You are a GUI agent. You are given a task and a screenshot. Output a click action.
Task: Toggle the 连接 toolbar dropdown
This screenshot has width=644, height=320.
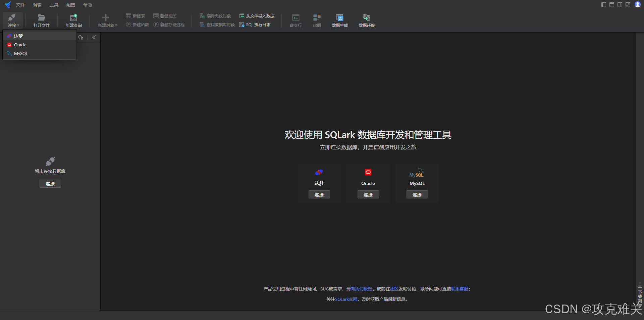(x=13, y=21)
